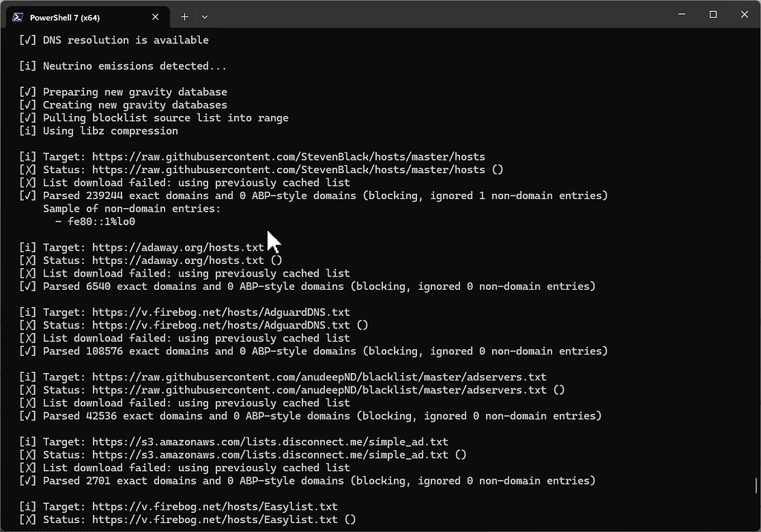The width and height of the screenshot is (761, 532).
Task: Open the anudeepND adservers.txt link
Action: click(x=297, y=376)
